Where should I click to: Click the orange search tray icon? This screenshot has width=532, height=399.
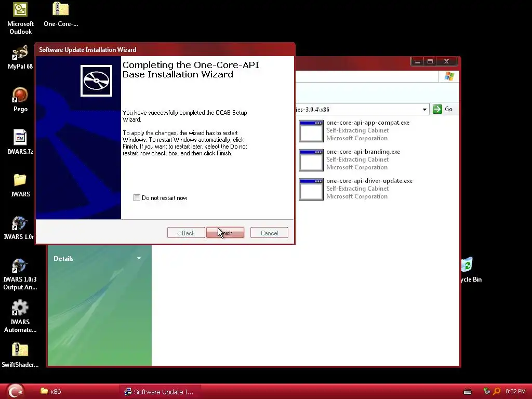point(497,391)
